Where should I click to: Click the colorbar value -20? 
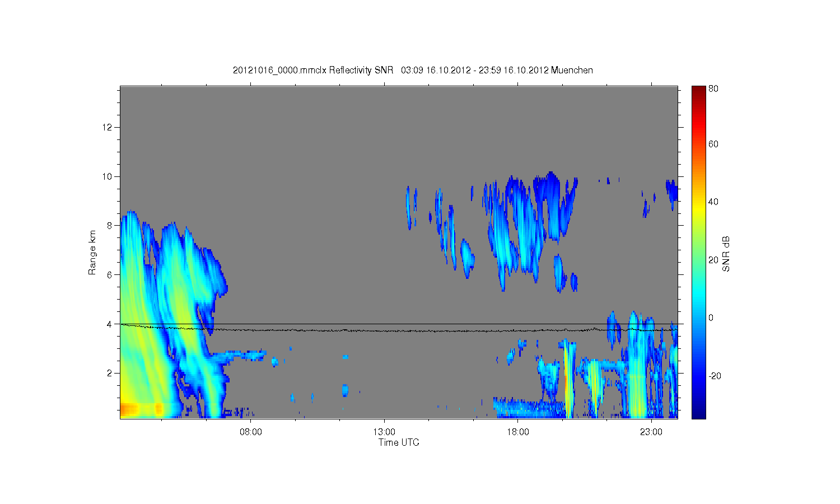tap(715, 376)
